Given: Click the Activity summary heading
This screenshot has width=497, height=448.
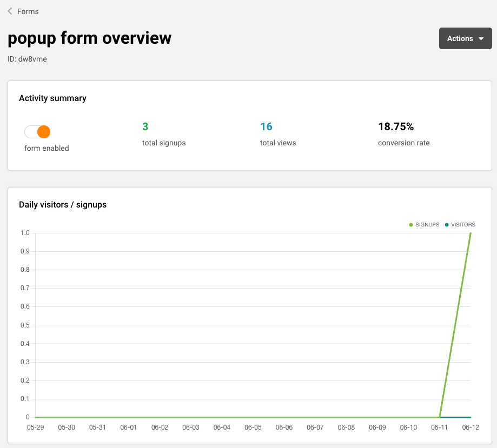Looking at the screenshot, I should (x=52, y=98).
